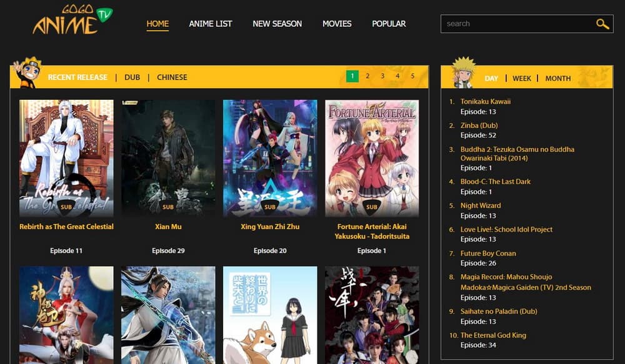Click the Naruto mascot beside Recent Release

click(x=26, y=72)
